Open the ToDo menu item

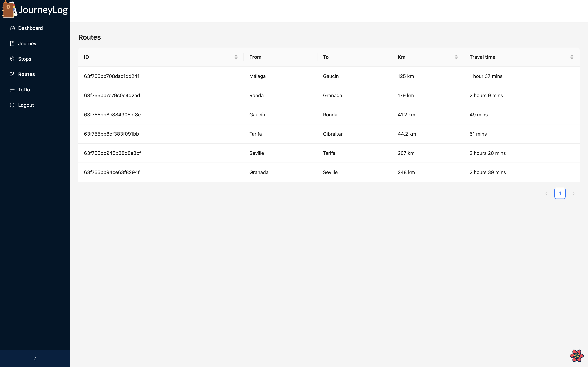point(24,90)
